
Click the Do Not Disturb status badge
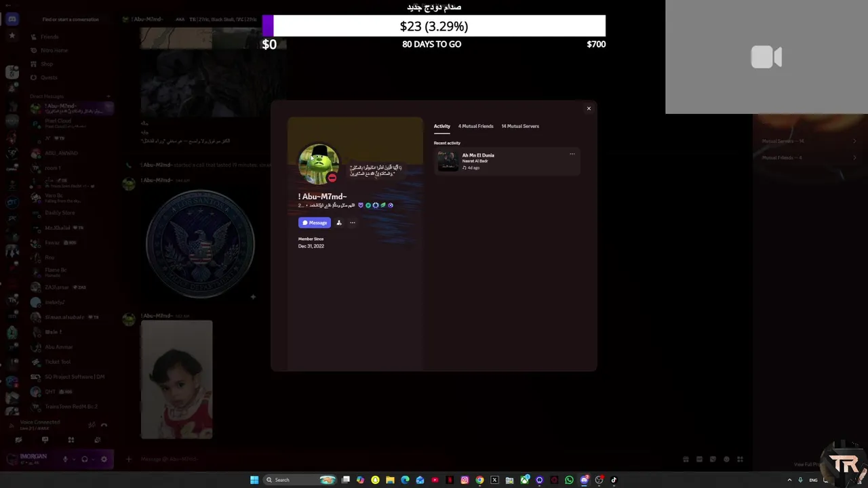(332, 178)
